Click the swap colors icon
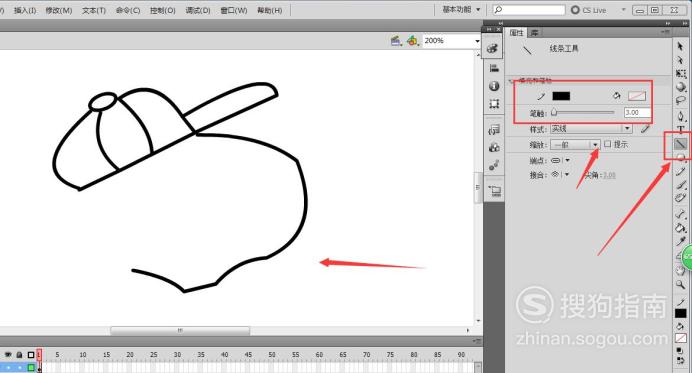 680,360
